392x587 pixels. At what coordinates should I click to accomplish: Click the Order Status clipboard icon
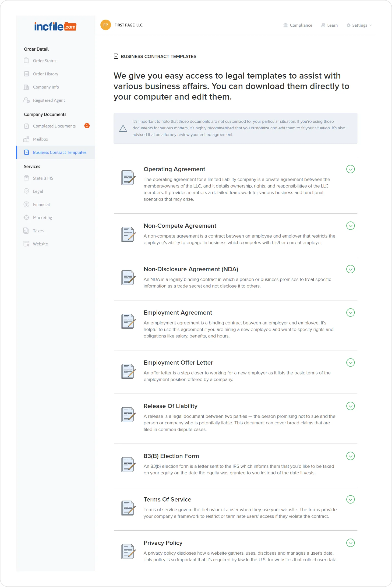point(26,61)
